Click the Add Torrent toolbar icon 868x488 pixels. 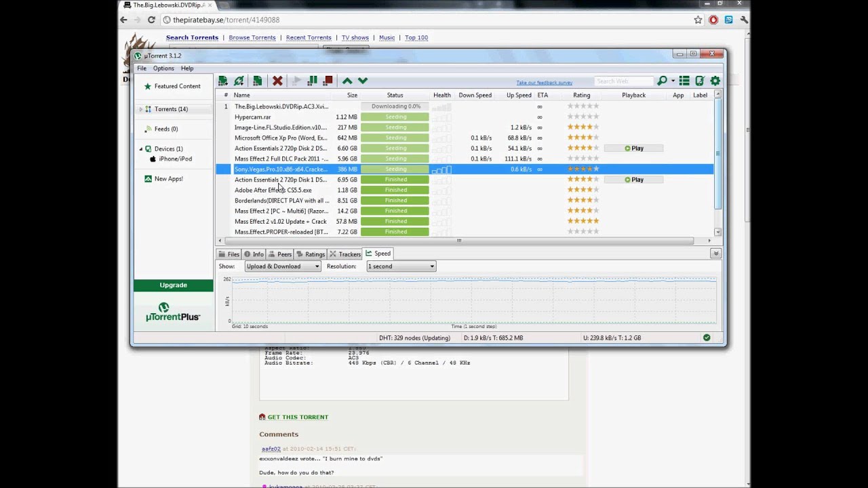222,81
